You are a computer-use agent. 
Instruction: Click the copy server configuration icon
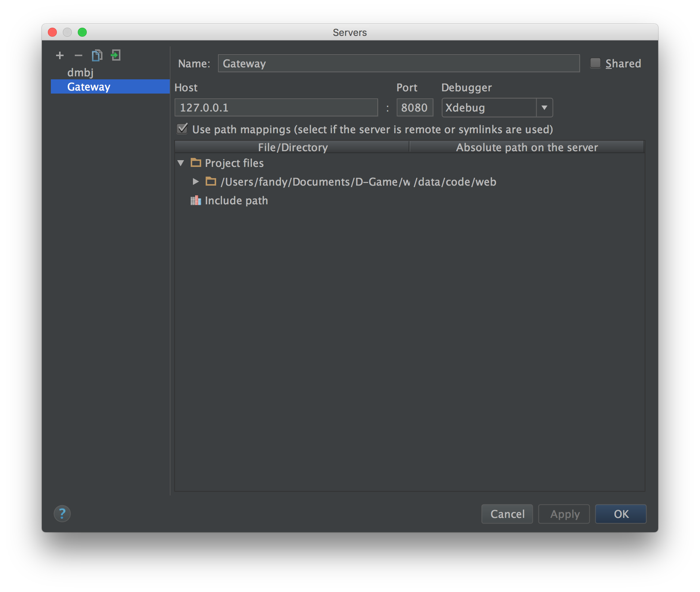(x=97, y=56)
